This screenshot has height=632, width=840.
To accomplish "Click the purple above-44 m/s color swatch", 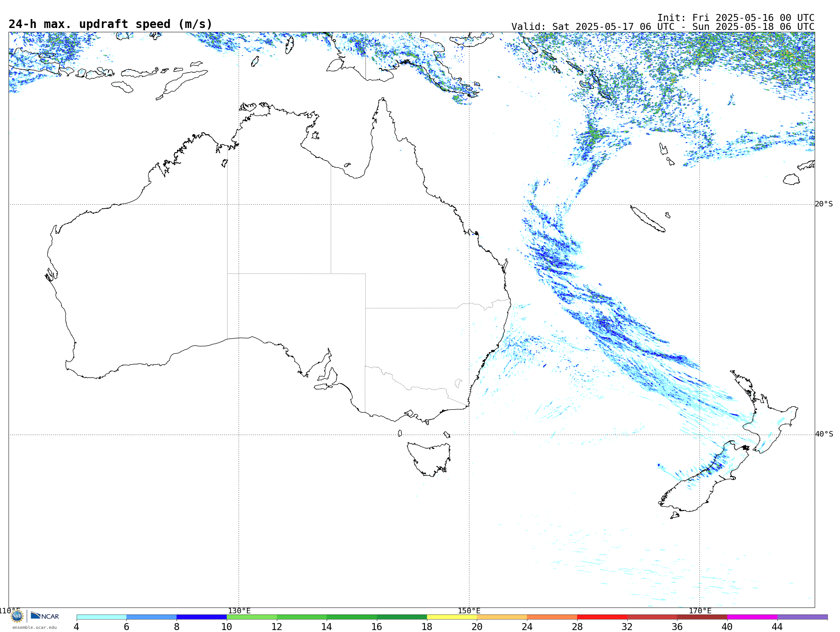I will point(802,617).
